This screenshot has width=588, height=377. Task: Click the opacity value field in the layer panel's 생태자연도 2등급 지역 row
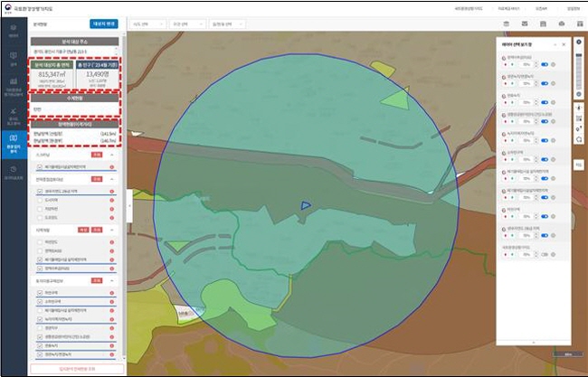(x=526, y=236)
